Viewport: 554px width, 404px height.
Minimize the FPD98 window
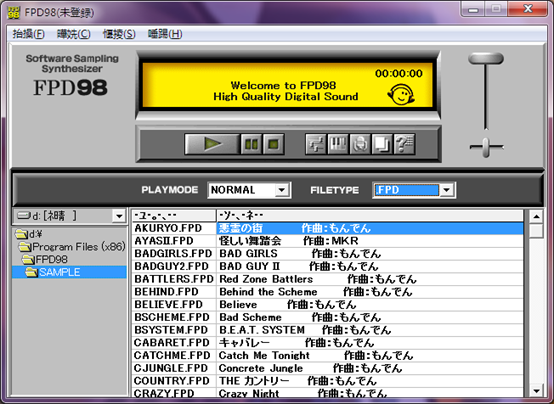point(473,9)
